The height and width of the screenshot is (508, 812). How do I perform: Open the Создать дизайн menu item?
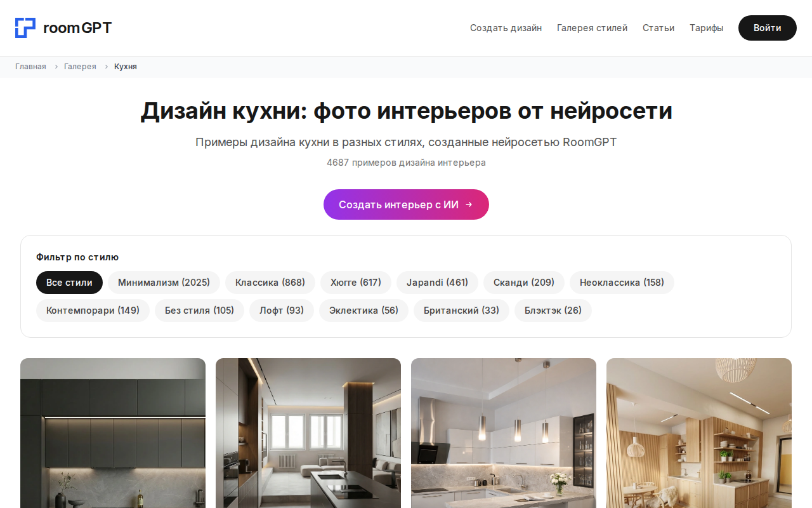point(506,28)
